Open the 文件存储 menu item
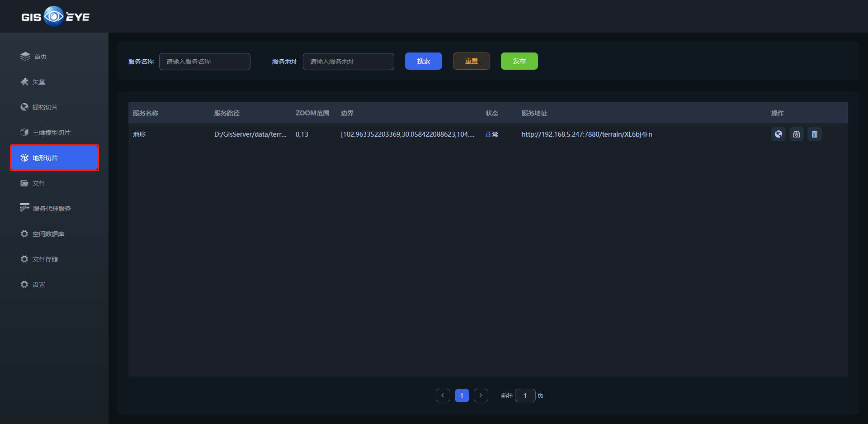Viewport: 868px width, 424px height. (x=54, y=259)
